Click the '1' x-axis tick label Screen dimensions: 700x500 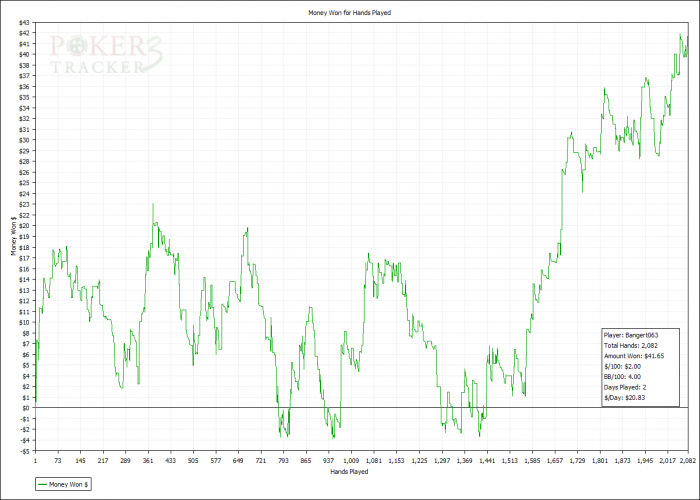point(35,461)
